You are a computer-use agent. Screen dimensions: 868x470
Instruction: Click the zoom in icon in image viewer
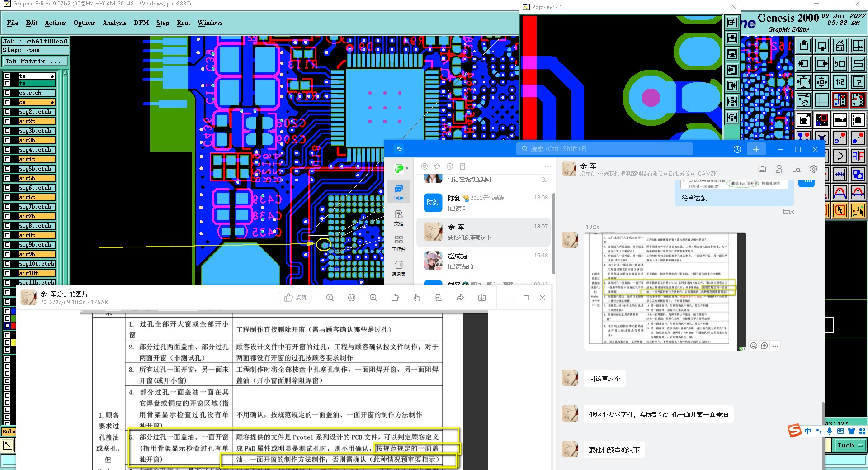pyautogui.click(x=330, y=298)
